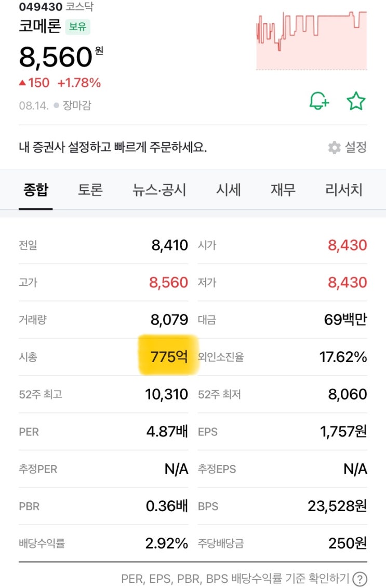Tap the price alert bell icon
This screenshot has width=386, height=588.
(319, 101)
